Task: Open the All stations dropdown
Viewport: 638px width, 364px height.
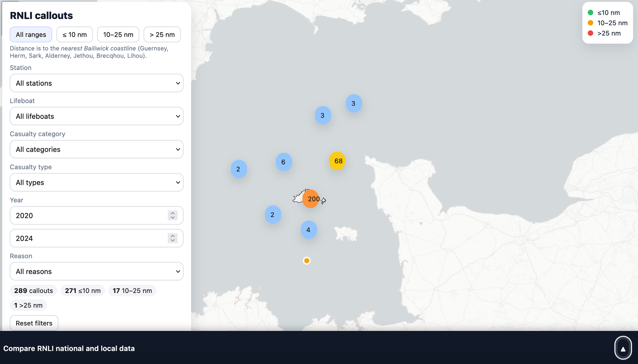Action: tap(96, 83)
